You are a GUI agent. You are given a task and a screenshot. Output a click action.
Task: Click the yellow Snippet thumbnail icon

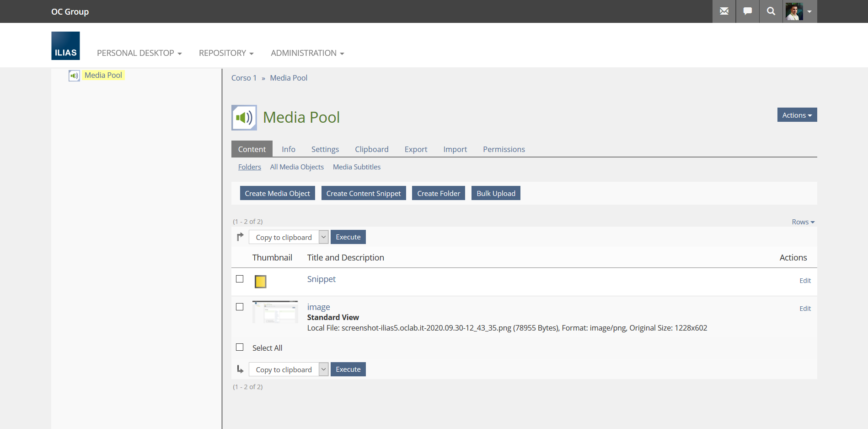260,282
